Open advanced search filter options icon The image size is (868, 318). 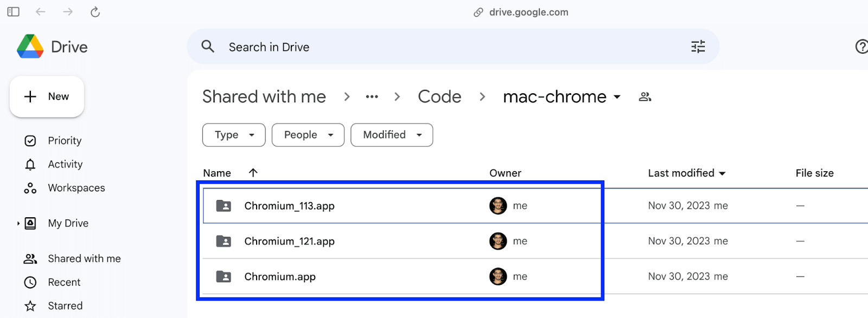click(698, 47)
